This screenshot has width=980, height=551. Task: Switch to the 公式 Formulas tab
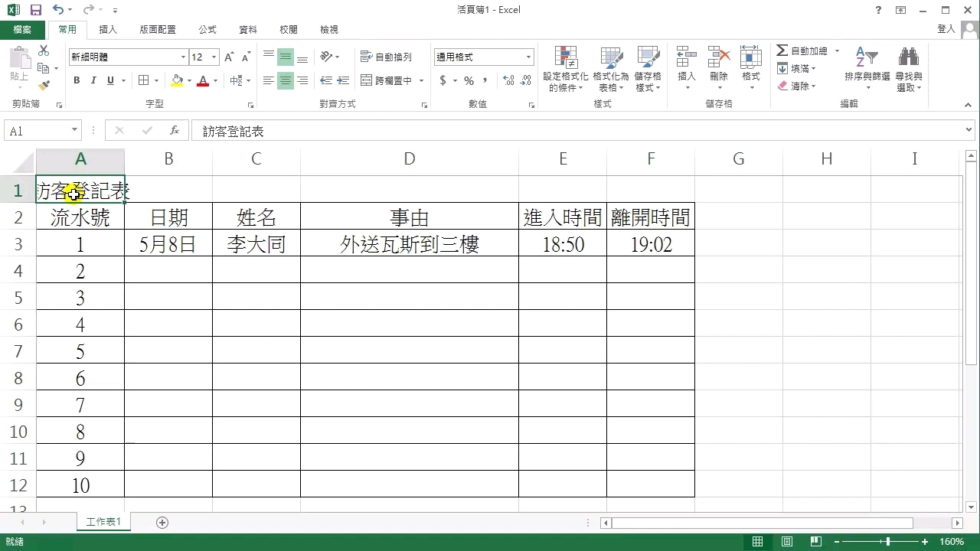pyautogui.click(x=207, y=29)
